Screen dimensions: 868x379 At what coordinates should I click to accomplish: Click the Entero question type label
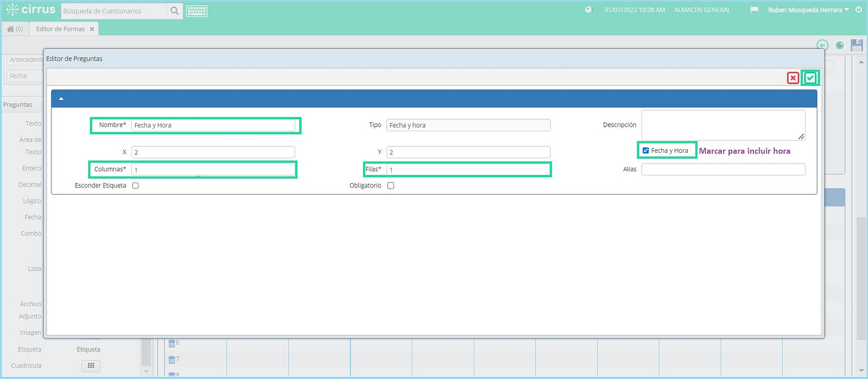[32, 168]
